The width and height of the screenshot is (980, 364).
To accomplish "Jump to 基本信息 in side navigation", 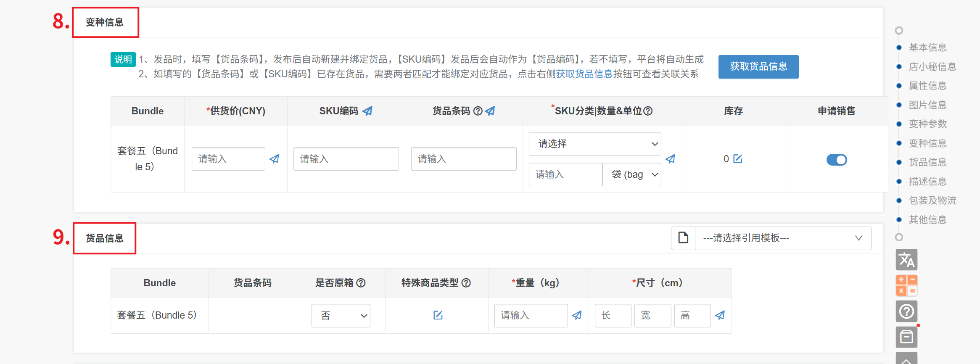I will (927, 47).
